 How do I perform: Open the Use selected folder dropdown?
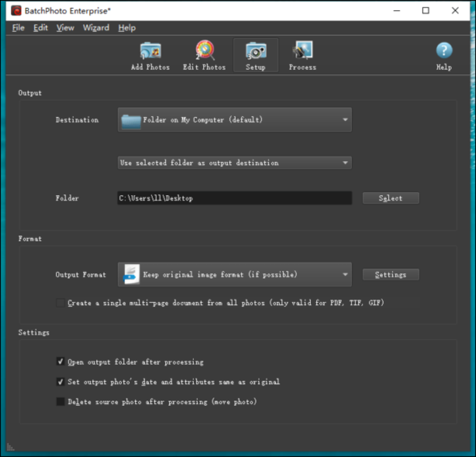coord(235,163)
